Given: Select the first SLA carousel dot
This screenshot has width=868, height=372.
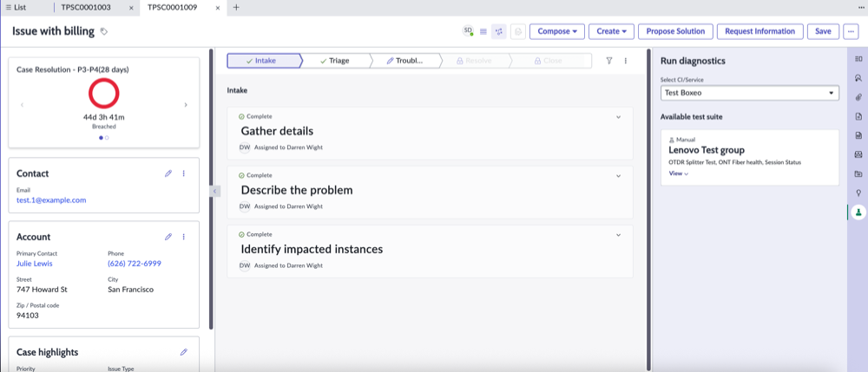Looking at the screenshot, I should 101,138.
